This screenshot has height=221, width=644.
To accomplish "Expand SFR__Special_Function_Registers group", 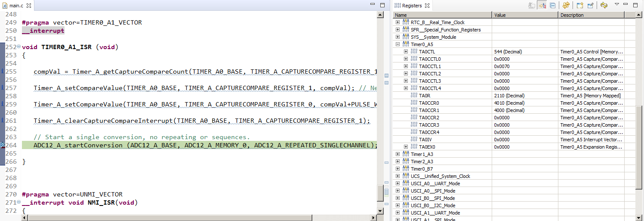I will 398,30.
